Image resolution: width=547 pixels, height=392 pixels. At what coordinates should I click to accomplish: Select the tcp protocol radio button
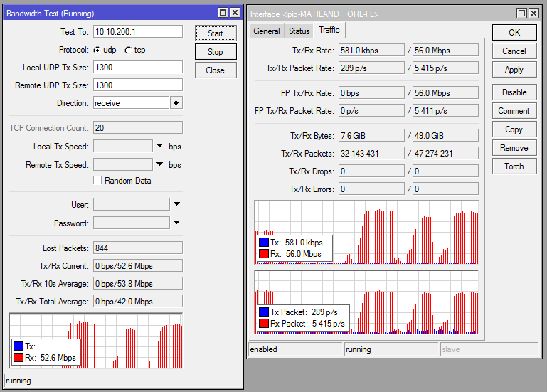128,51
